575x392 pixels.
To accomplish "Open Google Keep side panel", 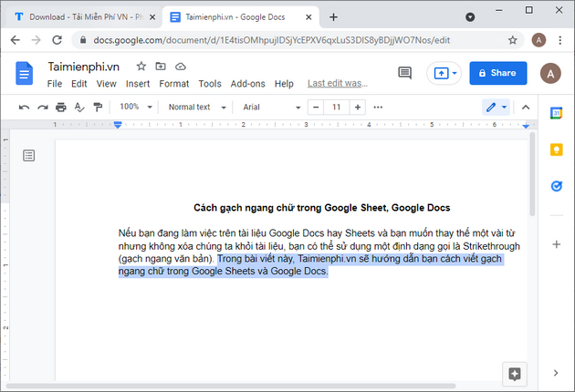I will click(x=557, y=150).
